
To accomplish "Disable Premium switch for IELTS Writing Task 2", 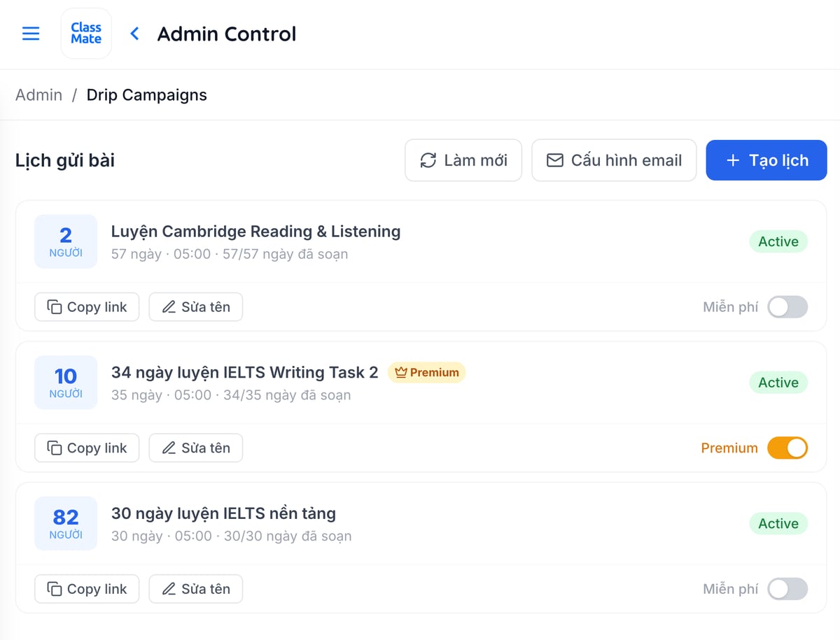I will tap(787, 448).
